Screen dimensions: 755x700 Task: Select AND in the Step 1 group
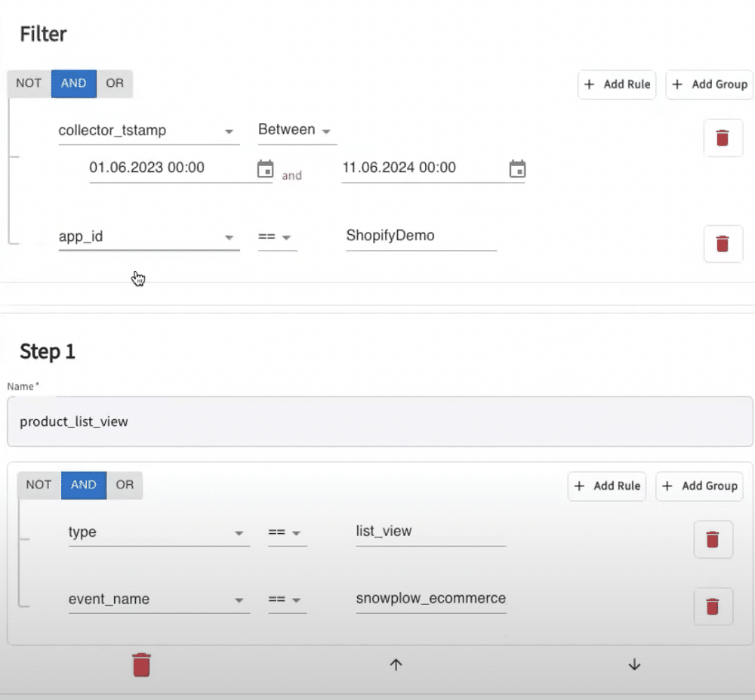[84, 485]
